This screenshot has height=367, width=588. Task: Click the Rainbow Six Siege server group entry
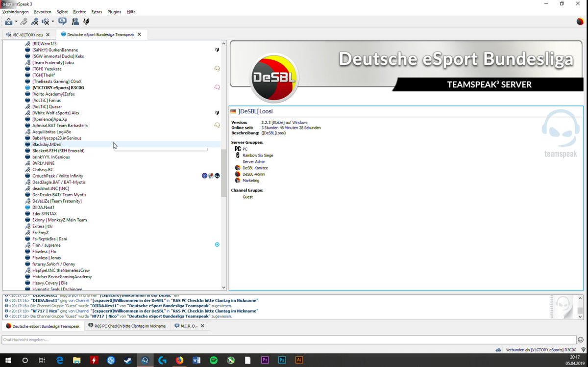(x=258, y=155)
